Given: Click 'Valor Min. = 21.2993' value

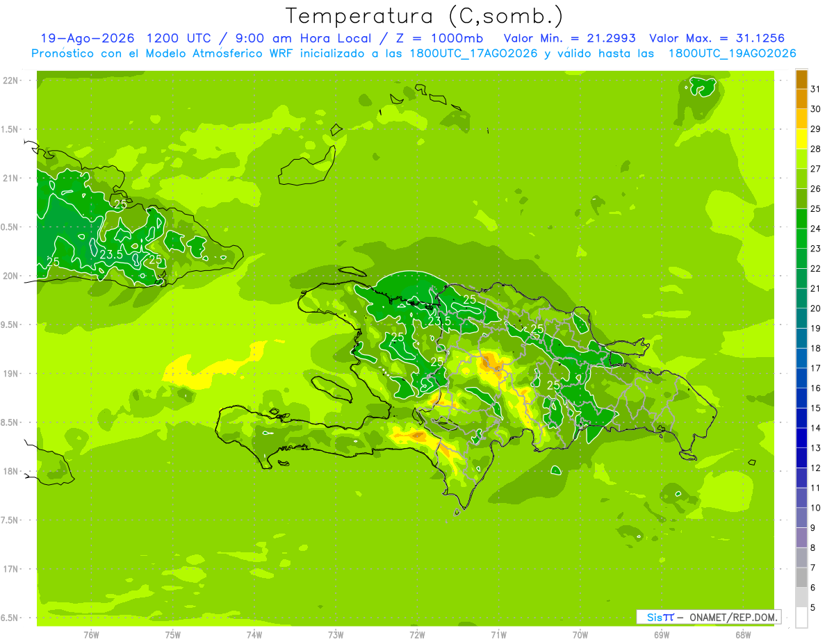Looking at the screenshot, I should click(x=570, y=39).
